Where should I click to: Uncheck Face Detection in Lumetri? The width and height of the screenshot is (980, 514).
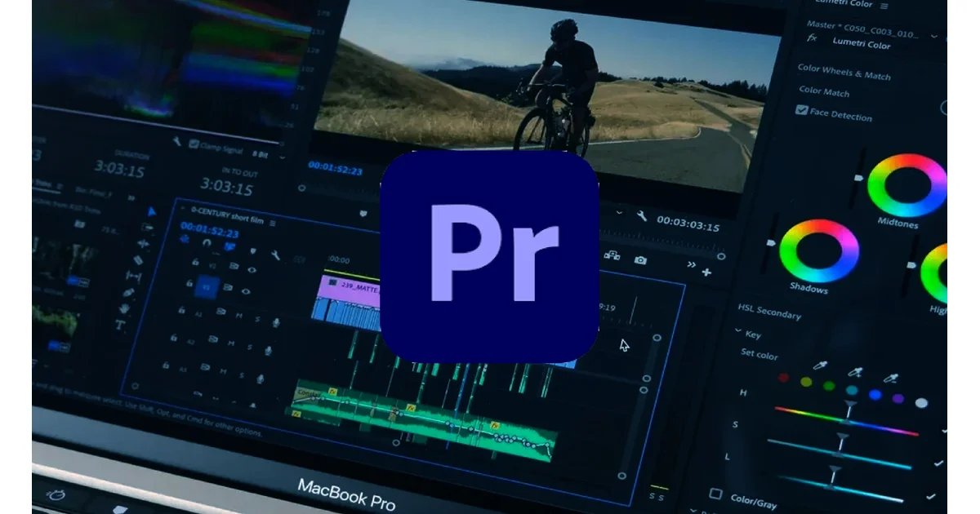802,110
